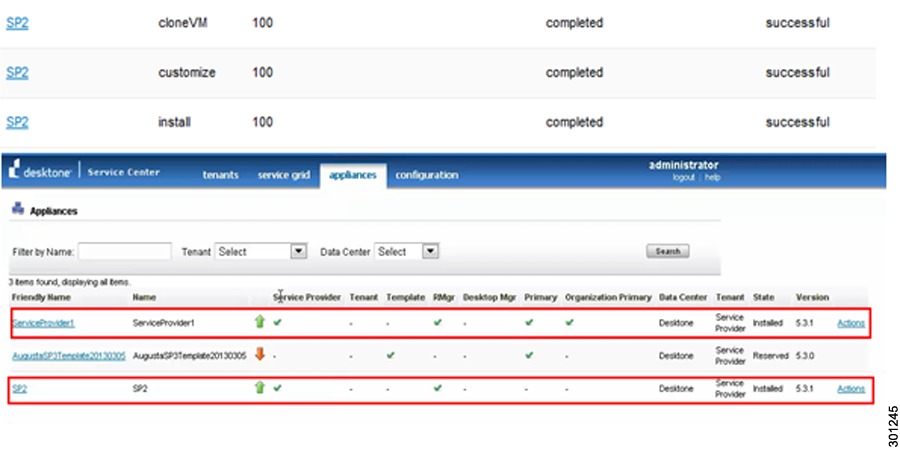Click completed status in install row
The width and height of the screenshot is (900, 454).
(x=575, y=122)
